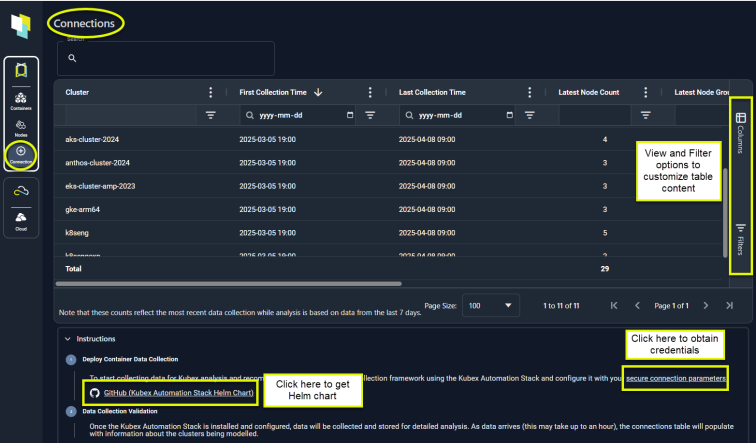The image size is (756, 443).
Task: Open the secure connection parameters link
Action: [x=675, y=378]
